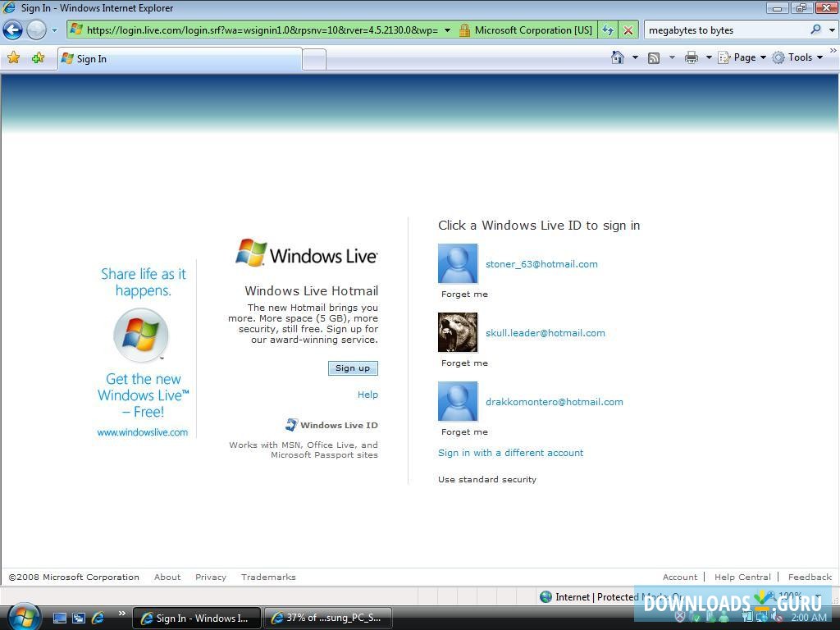The width and height of the screenshot is (840, 630).
Task: Click Show Desktop quick launch icon
Action: (60, 619)
